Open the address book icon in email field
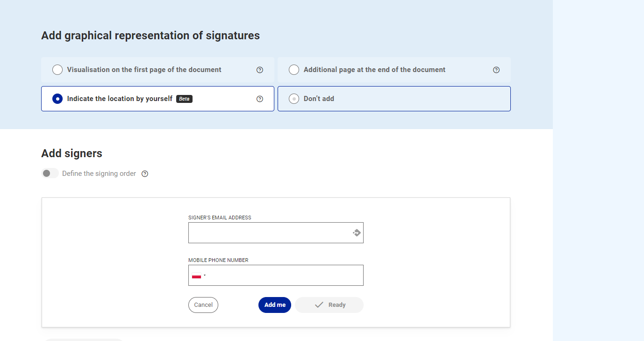The image size is (644, 341). coord(356,232)
